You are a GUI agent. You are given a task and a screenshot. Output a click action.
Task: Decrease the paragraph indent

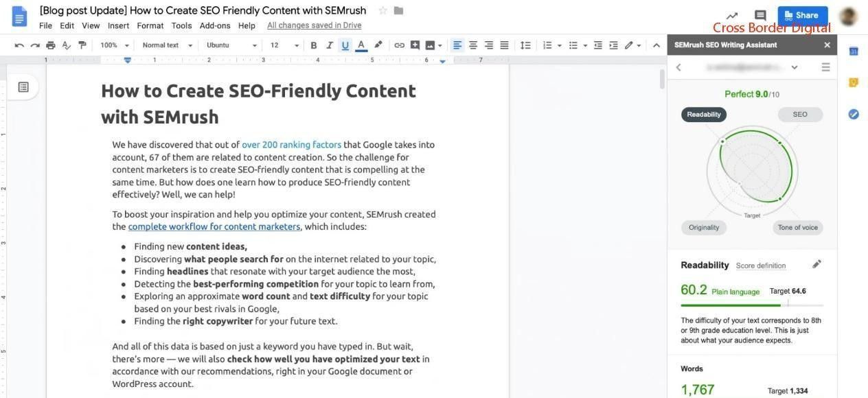point(597,45)
